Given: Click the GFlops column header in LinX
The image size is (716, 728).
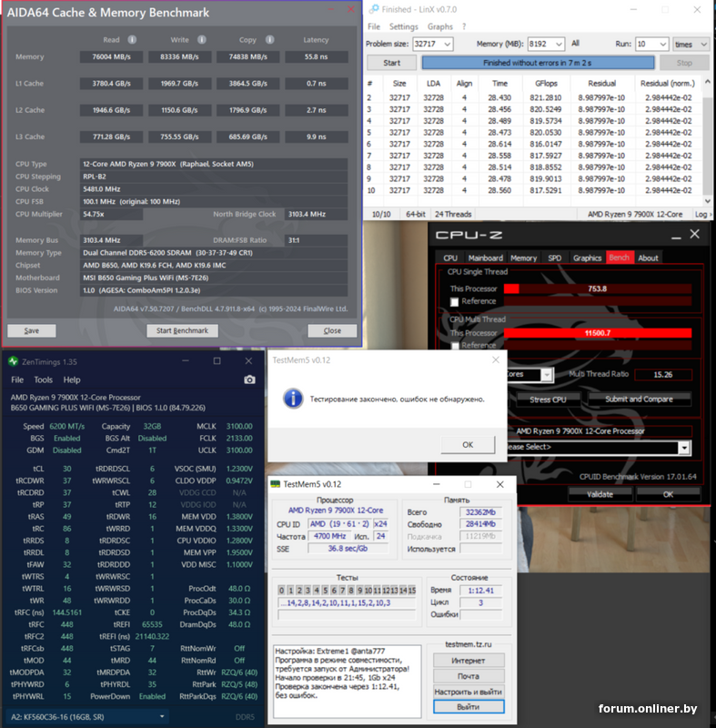Looking at the screenshot, I should click(x=546, y=84).
